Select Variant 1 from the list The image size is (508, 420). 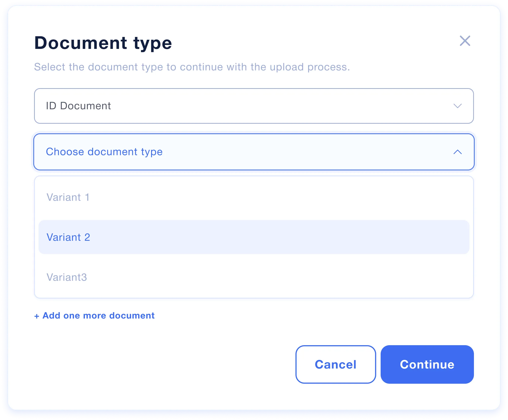pos(68,197)
